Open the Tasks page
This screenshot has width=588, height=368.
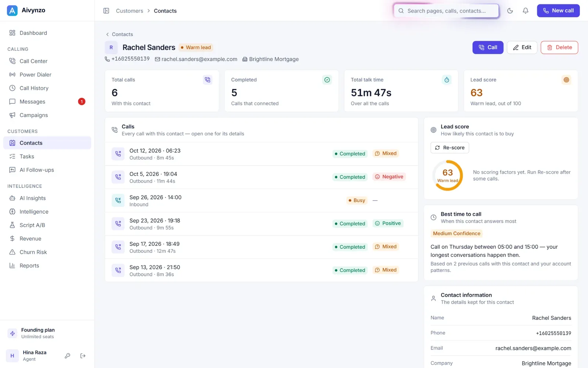pyautogui.click(x=47, y=156)
